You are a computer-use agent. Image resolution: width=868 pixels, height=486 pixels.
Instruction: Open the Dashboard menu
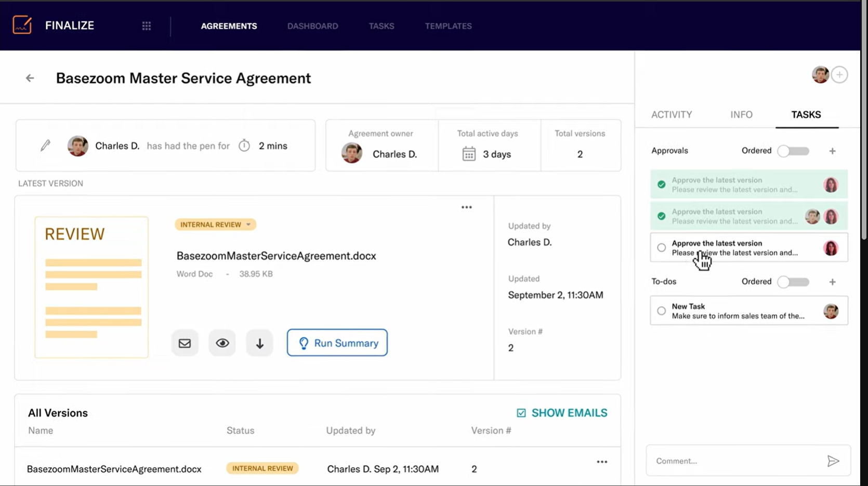(x=313, y=26)
